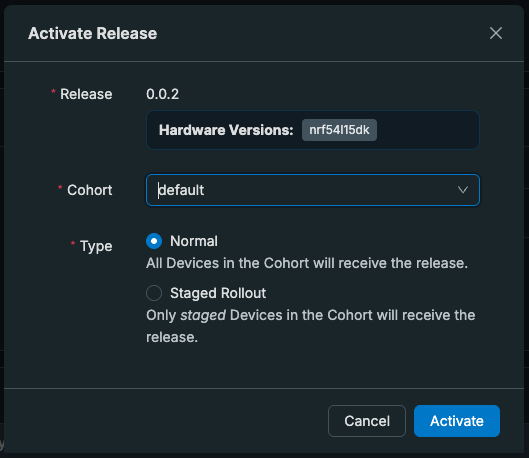Image resolution: width=529 pixels, height=458 pixels.
Task: Click the 'Only staged Devices' description text
Action: 310,326
